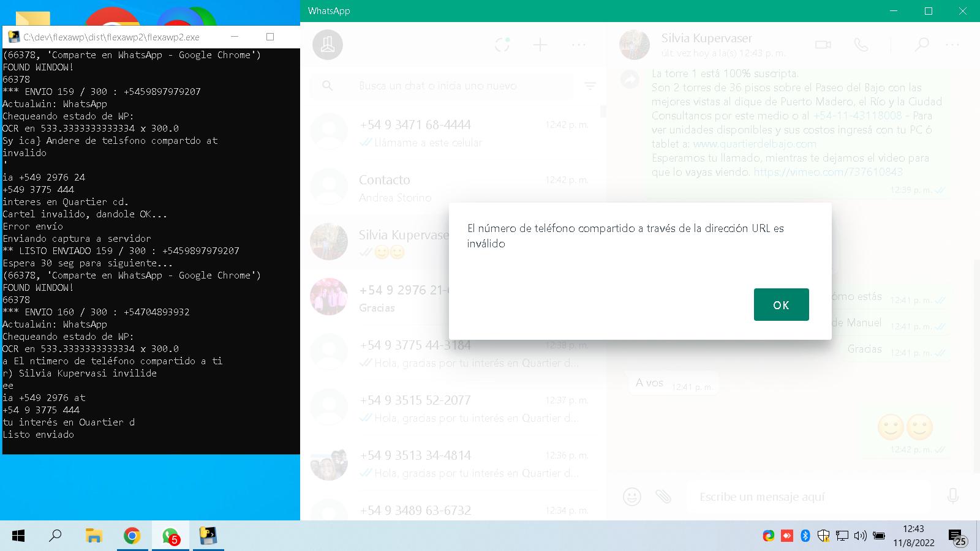This screenshot has width=980, height=551.
Task: Open File Explorer from taskbar
Action: pos(94,536)
